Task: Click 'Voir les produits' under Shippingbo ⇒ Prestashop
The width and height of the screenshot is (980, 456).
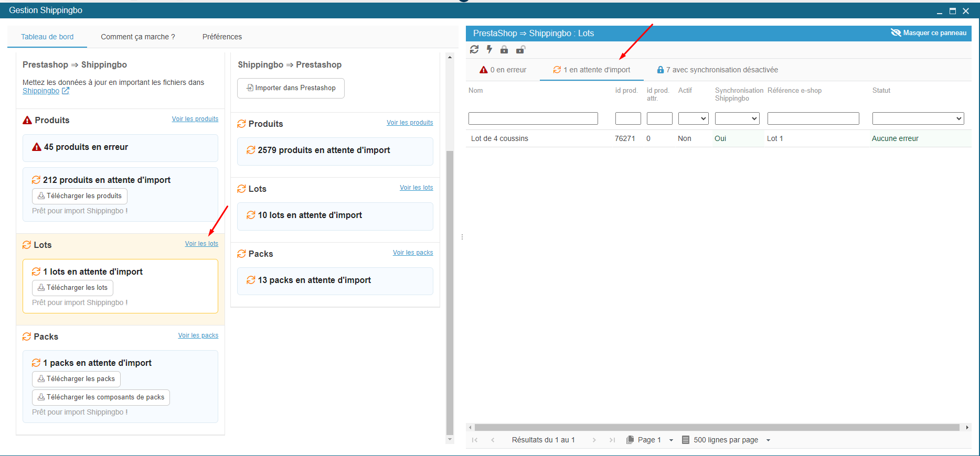Action: pos(410,123)
